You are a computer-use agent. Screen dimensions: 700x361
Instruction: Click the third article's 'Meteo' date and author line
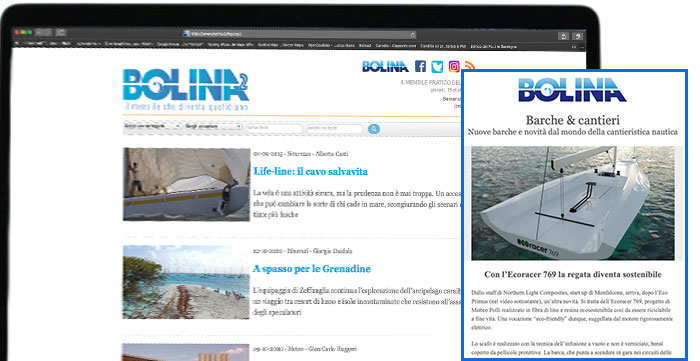coord(305,349)
